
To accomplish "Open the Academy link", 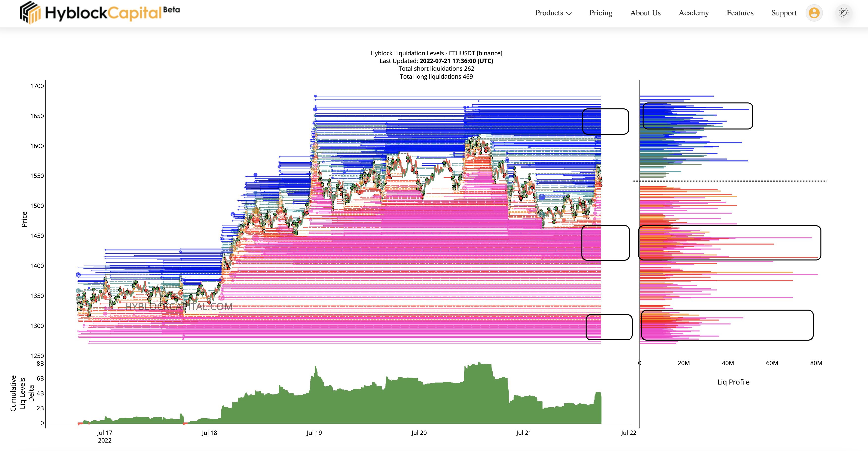I will point(693,13).
